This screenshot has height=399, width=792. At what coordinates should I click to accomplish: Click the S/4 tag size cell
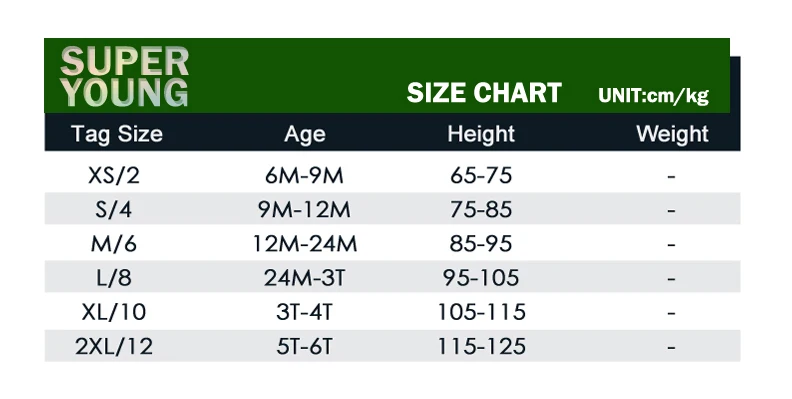tap(114, 210)
